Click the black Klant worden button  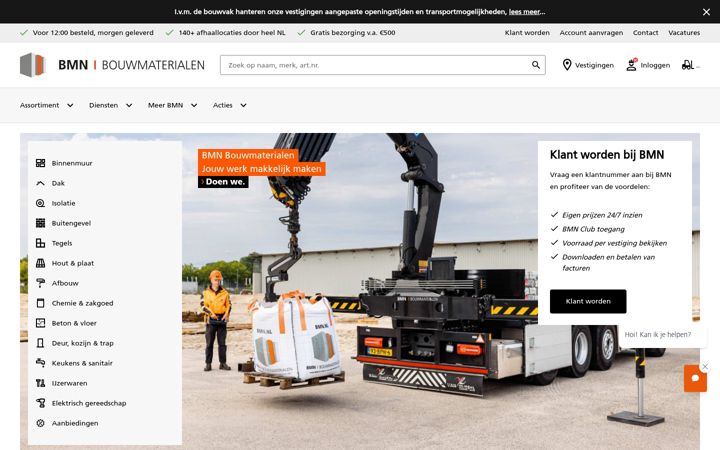pyautogui.click(x=588, y=301)
